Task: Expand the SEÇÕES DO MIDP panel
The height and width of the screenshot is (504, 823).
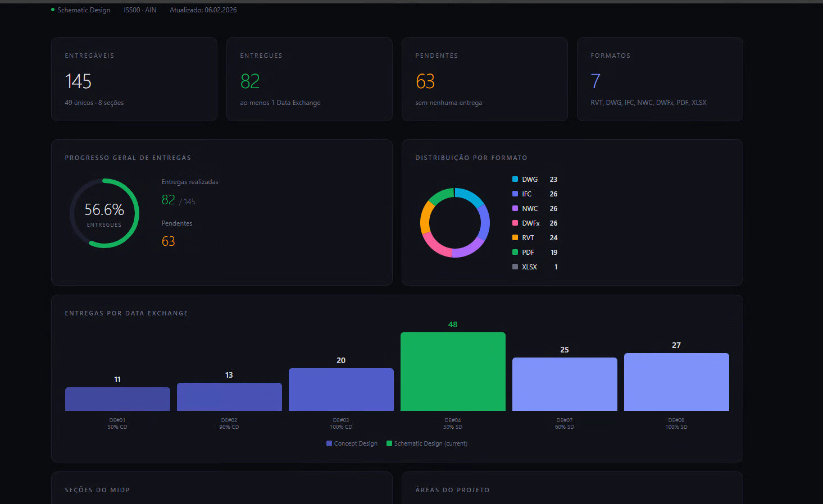Action: (x=97, y=489)
